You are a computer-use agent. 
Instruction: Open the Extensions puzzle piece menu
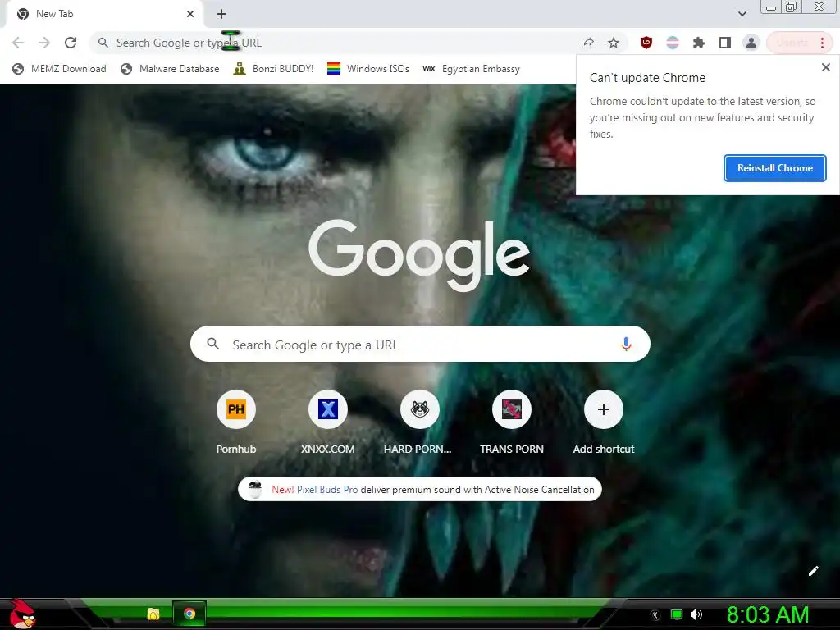coord(699,43)
